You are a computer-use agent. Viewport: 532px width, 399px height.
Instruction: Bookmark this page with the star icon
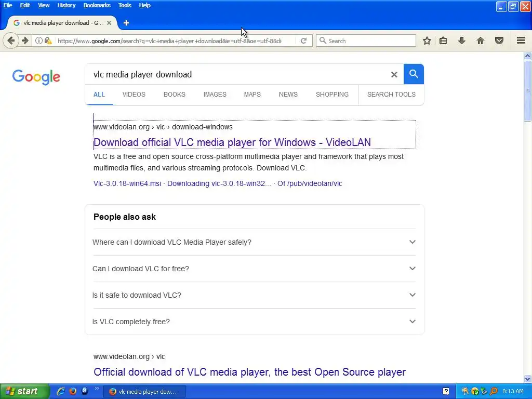pos(427,41)
